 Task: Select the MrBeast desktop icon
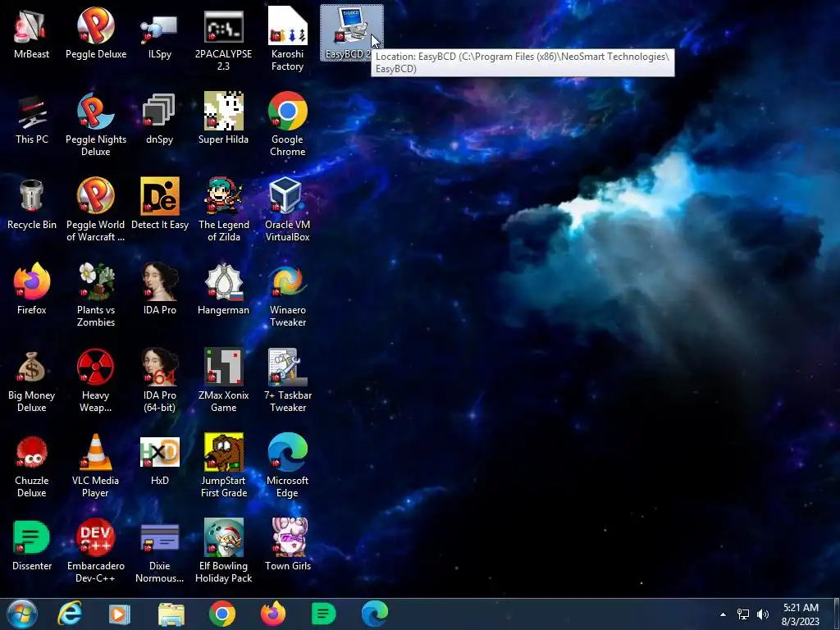pos(32,33)
